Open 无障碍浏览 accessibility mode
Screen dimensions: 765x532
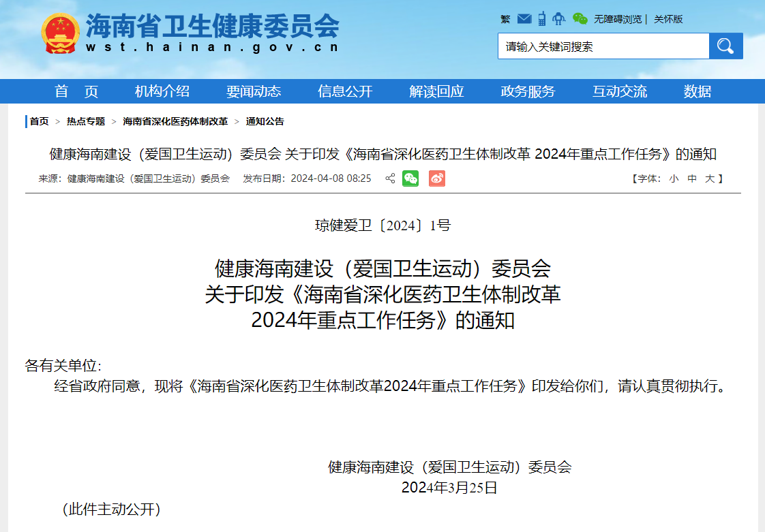click(x=618, y=19)
